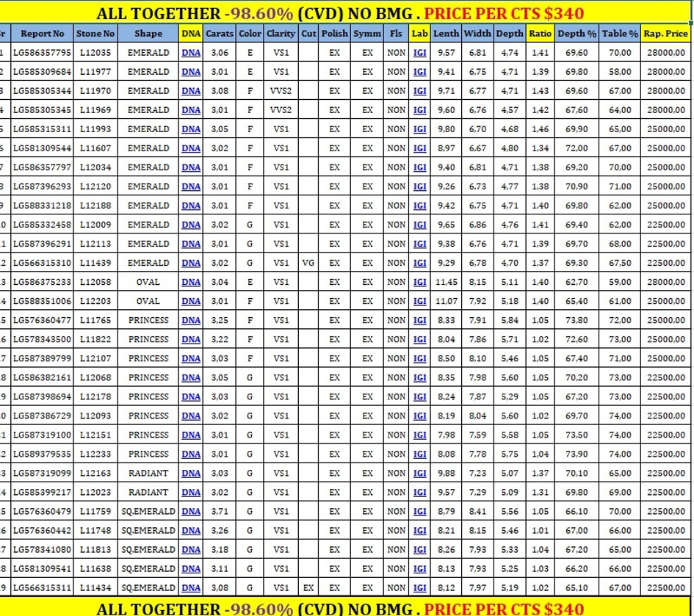
Task: Select depth % value 73,90 for L12233
Action: pyautogui.click(x=576, y=454)
